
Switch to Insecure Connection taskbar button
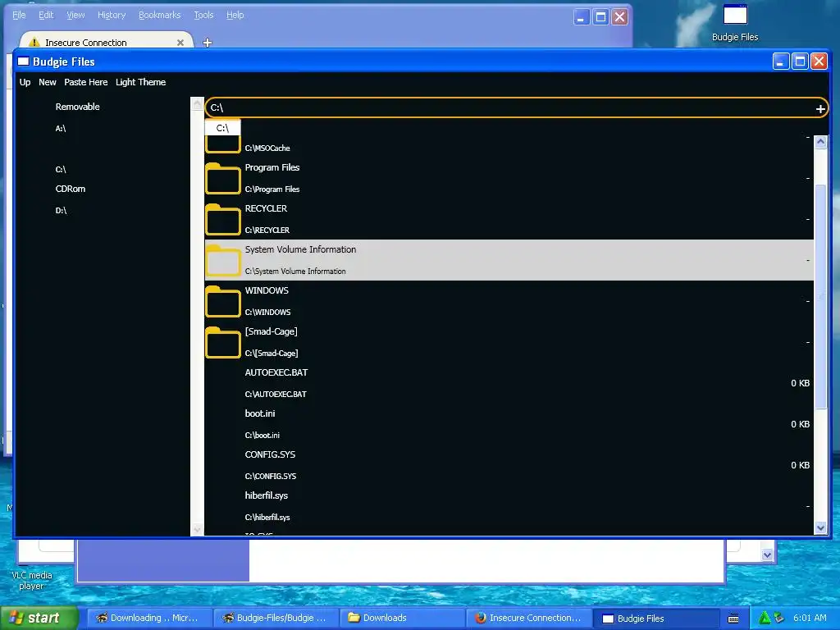tap(528, 618)
